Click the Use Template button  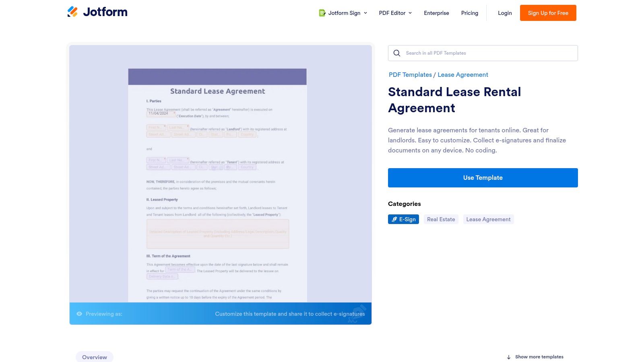[483, 177]
